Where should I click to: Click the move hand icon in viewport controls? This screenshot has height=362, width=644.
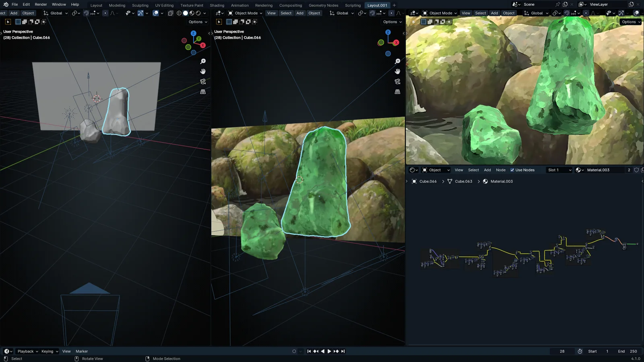pos(203,71)
